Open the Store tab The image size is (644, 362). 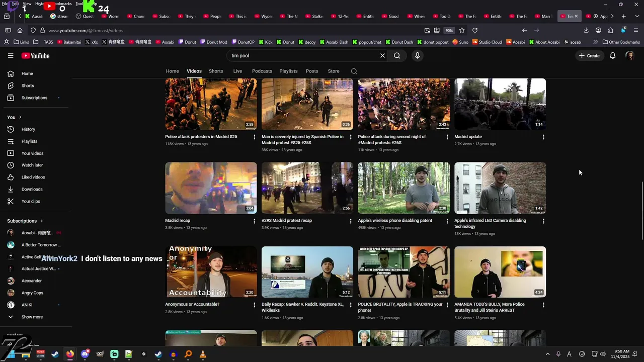(x=334, y=71)
